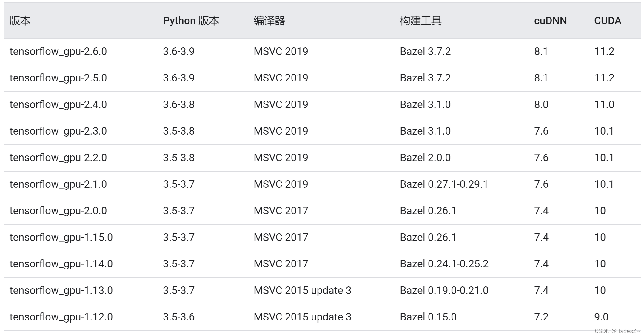Click the Python 版本 column header
The image size is (644, 336).
coord(191,21)
